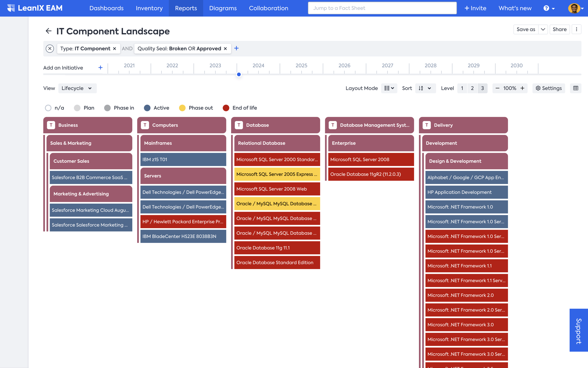
Task: Go to the Inventory tab
Action: (x=149, y=8)
